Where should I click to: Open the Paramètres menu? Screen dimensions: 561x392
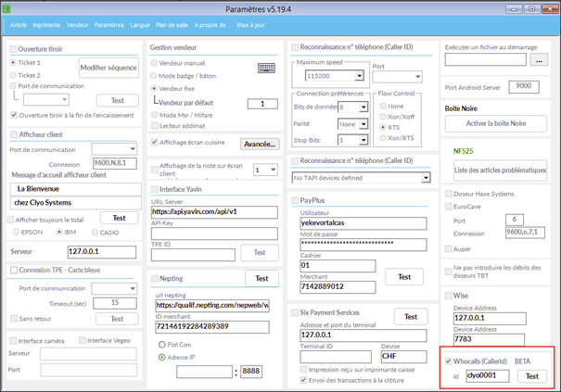pos(109,25)
